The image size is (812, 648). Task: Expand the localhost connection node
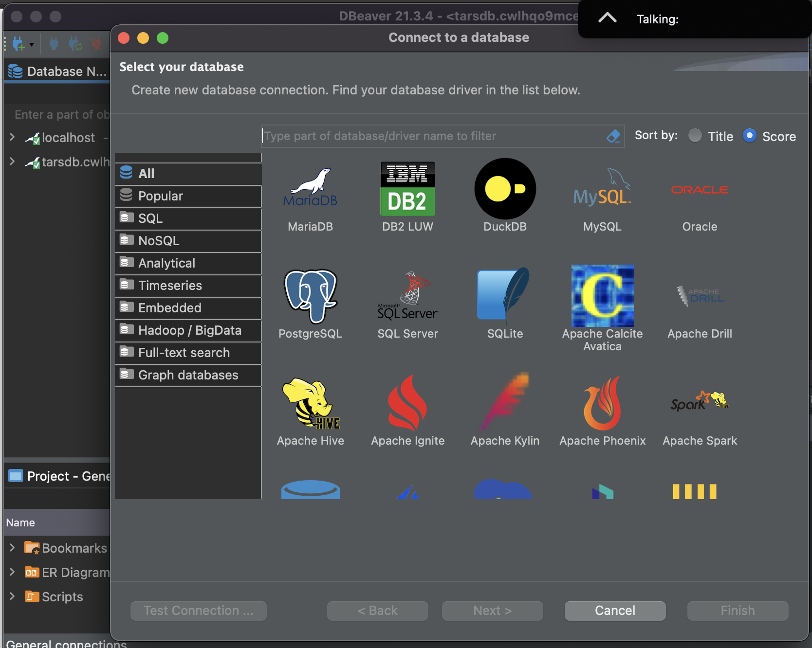click(x=12, y=137)
